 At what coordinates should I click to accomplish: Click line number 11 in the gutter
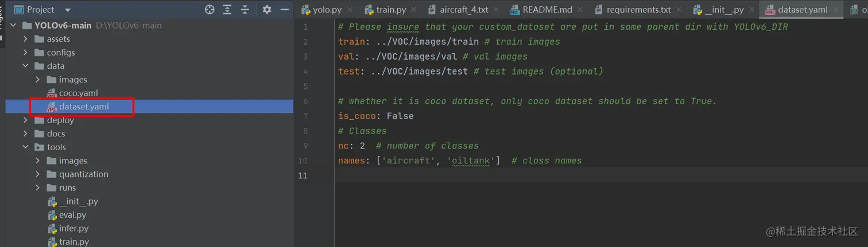(x=303, y=175)
